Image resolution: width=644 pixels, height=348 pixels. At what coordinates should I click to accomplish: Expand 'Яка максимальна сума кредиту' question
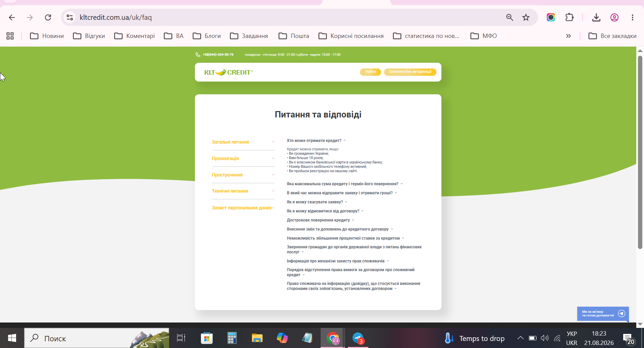click(x=345, y=184)
